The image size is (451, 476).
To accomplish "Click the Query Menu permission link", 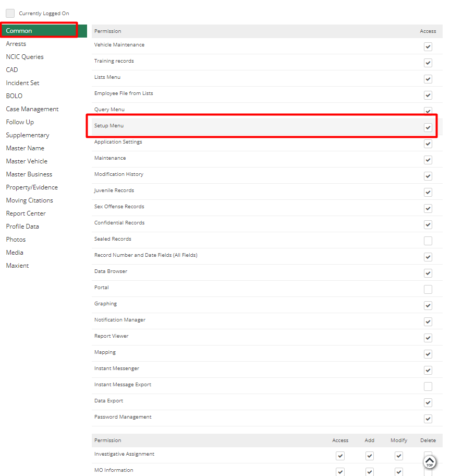I will pyautogui.click(x=109, y=109).
